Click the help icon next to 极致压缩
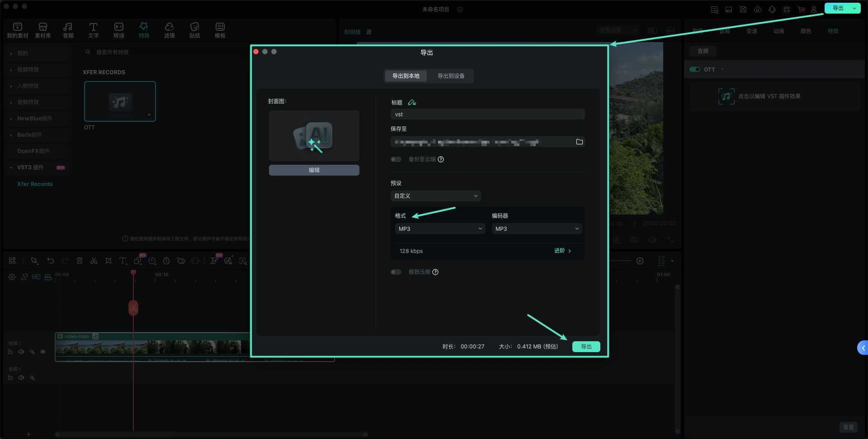 click(435, 272)
